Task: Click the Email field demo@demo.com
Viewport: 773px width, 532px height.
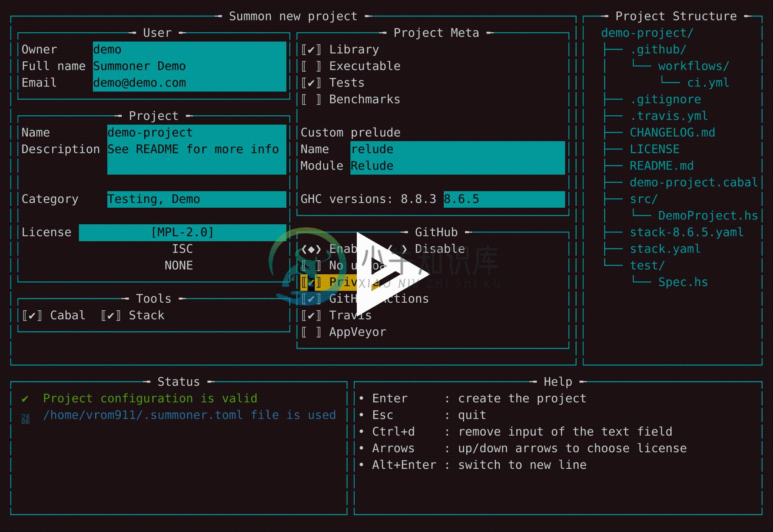Action: [190, 83]
